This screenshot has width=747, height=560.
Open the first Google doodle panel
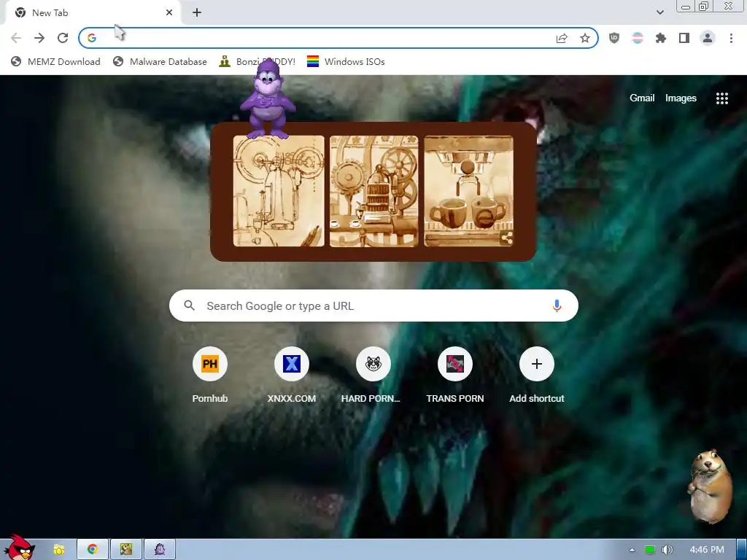click(x=279, y=191)
